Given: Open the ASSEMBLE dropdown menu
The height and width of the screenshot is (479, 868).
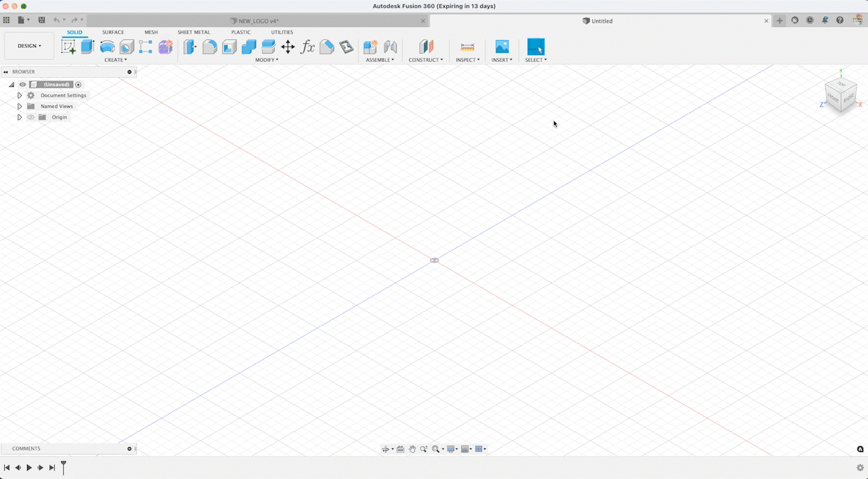Looking at the screenshot, I should [x=380, y=60].
